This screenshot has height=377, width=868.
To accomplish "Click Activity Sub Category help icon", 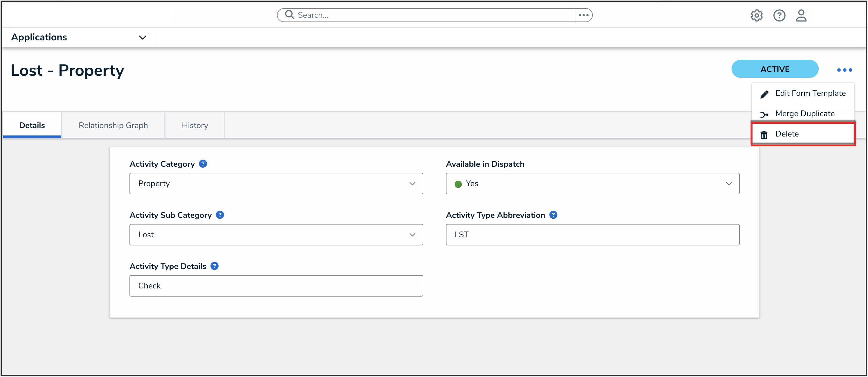I will tap(220, 215).
